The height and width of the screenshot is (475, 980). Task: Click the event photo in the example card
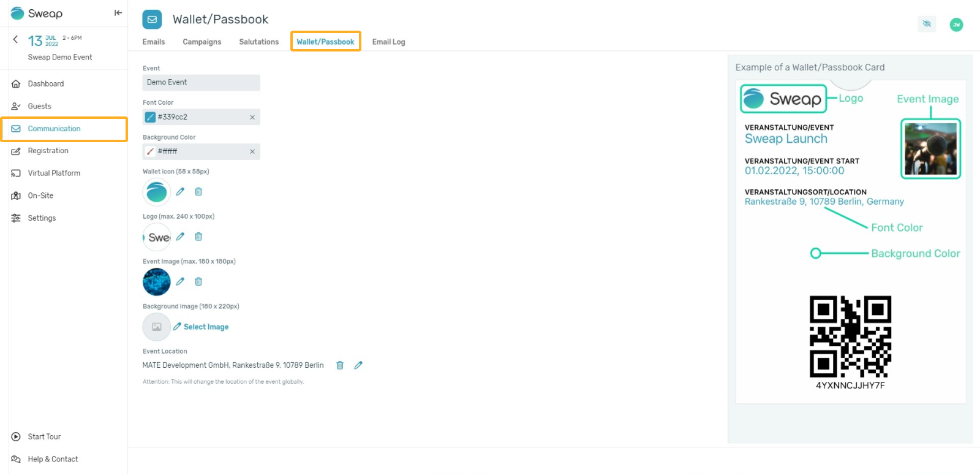point(930,149)
